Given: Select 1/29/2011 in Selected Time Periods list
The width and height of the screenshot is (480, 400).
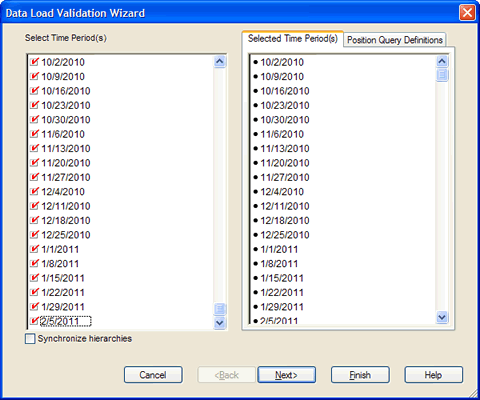Looking at the screenshot, I should pyautogui.click(x=282, y=307).
